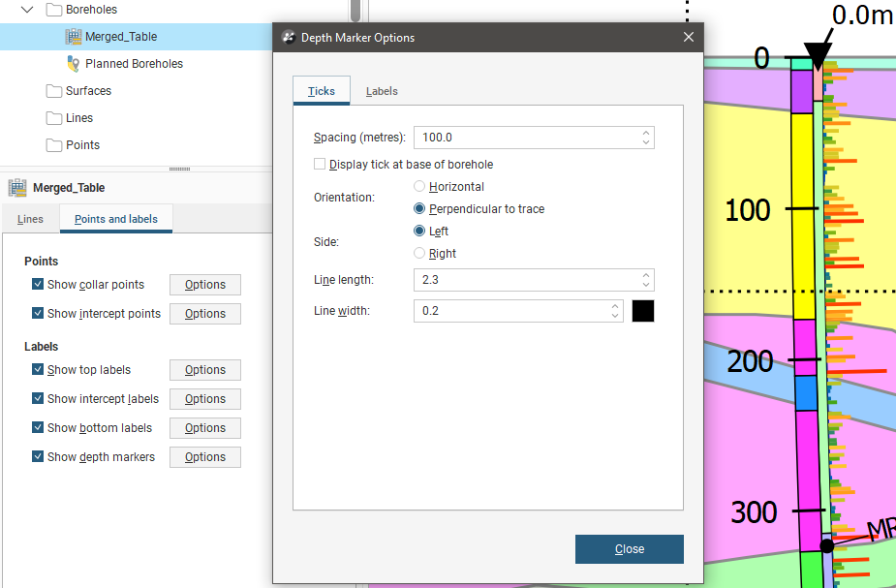Open Options for intercept points
The width and height of the screenshot is (896, 588).
tap(205, 314)
